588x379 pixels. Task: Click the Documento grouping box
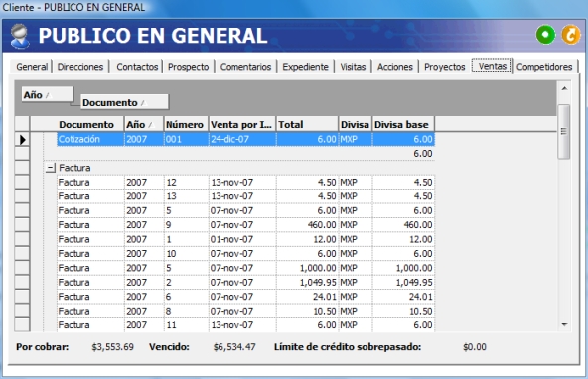point(124,102)
